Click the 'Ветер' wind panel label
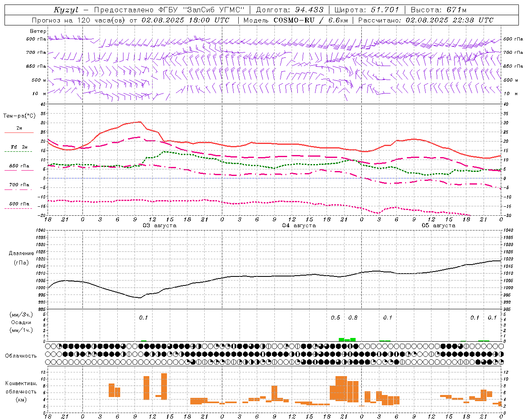The width and height of the screenshot is (525, 420). coord(38,31)
